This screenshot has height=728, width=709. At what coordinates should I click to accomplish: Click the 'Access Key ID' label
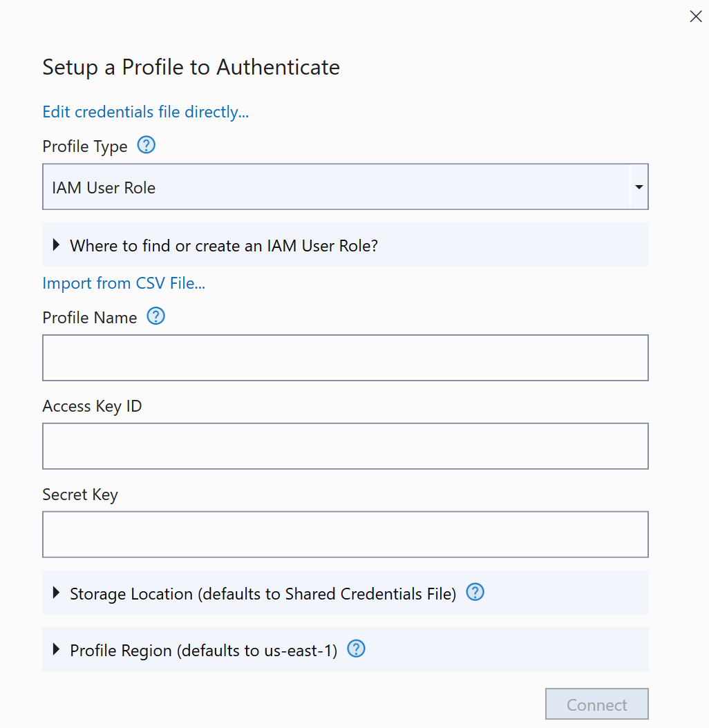pos(92,406)
